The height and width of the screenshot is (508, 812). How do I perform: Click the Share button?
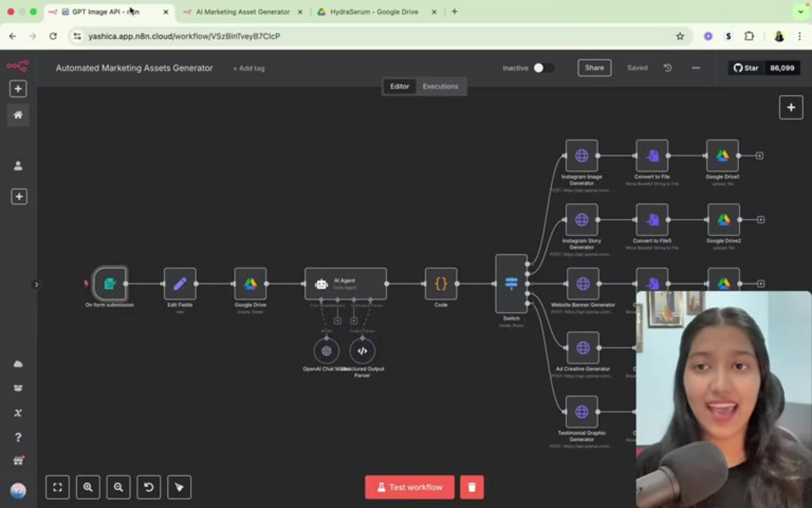594,68
